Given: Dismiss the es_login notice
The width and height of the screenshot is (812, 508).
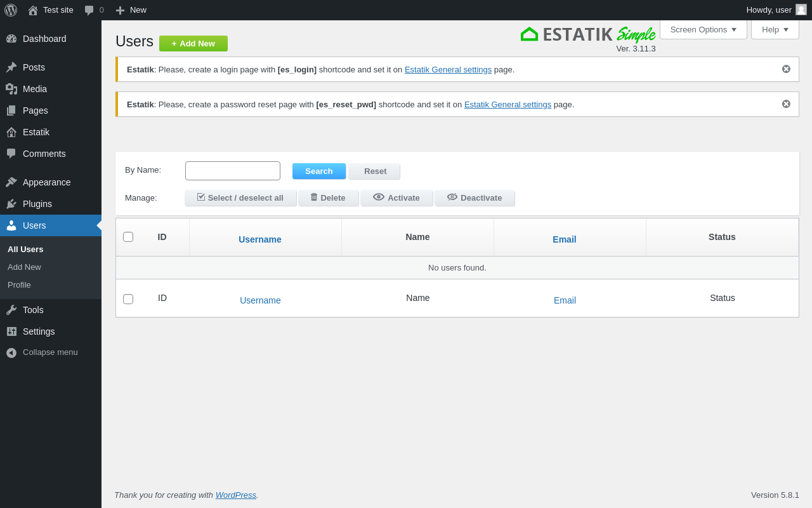Looking at the screenshot, I should [x=787, y=69].
